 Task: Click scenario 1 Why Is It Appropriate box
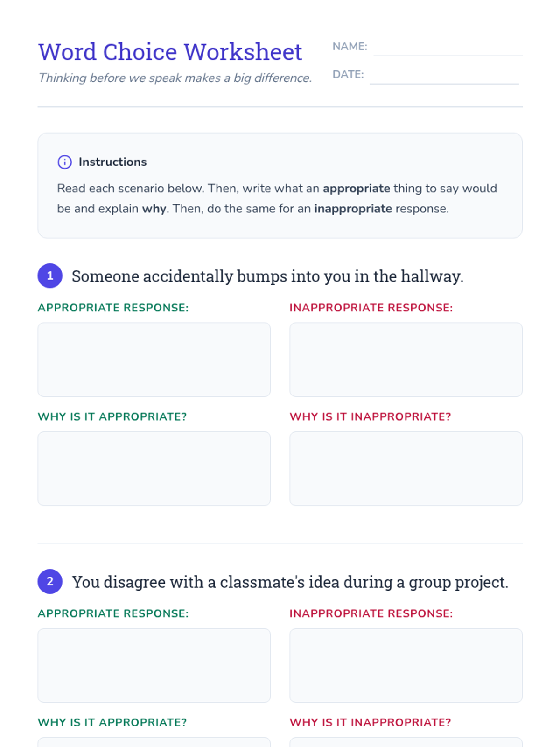pos(154,468)
